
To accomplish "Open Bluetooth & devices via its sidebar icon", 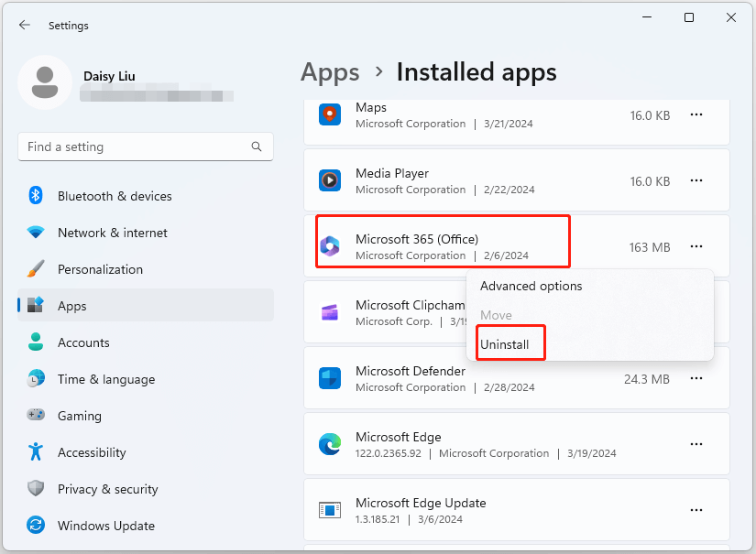I will coord(36,196).
